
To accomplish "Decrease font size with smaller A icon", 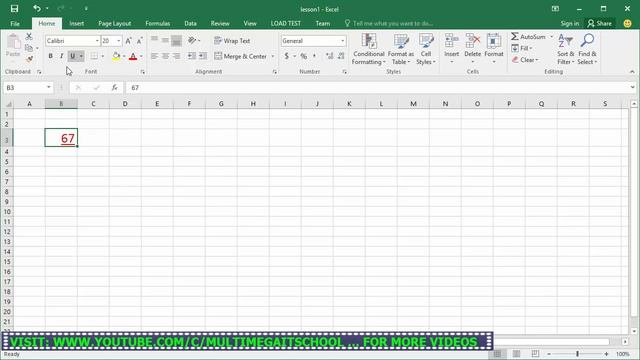I will click(139, 41).
